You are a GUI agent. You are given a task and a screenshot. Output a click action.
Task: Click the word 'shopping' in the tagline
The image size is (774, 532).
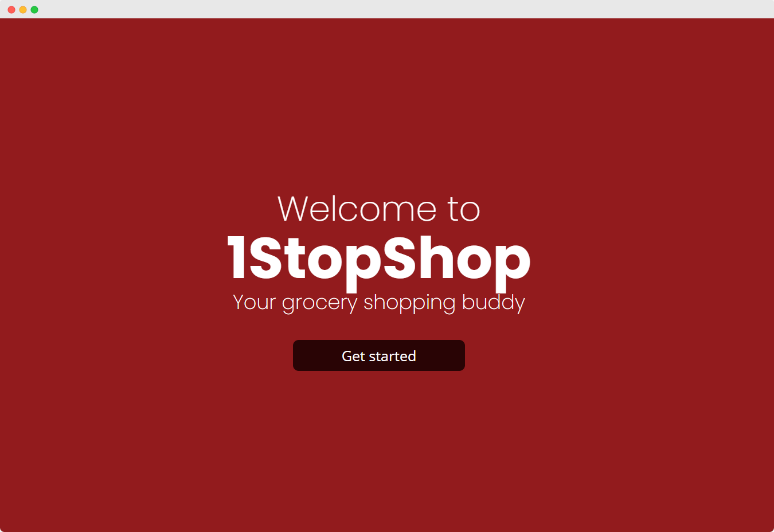(x=409, y=303)
